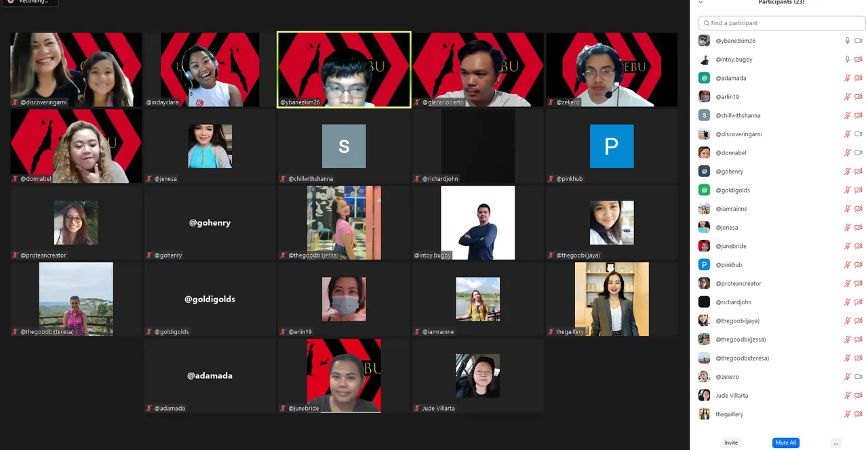The height and width of the screenshot is (450, 868).
Task: Click the @richardjohn name in the participant list
Action: pos(733,302)
